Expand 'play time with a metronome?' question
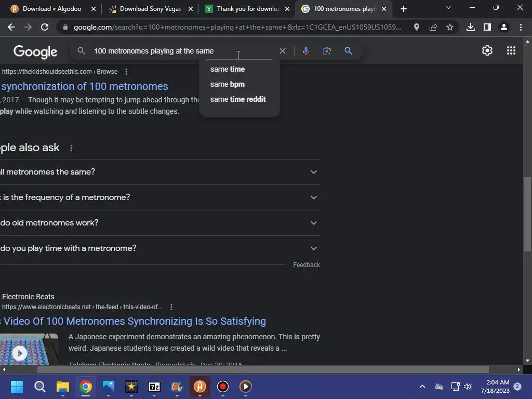Viewport: 532px width, 399px height. point(160,248)
